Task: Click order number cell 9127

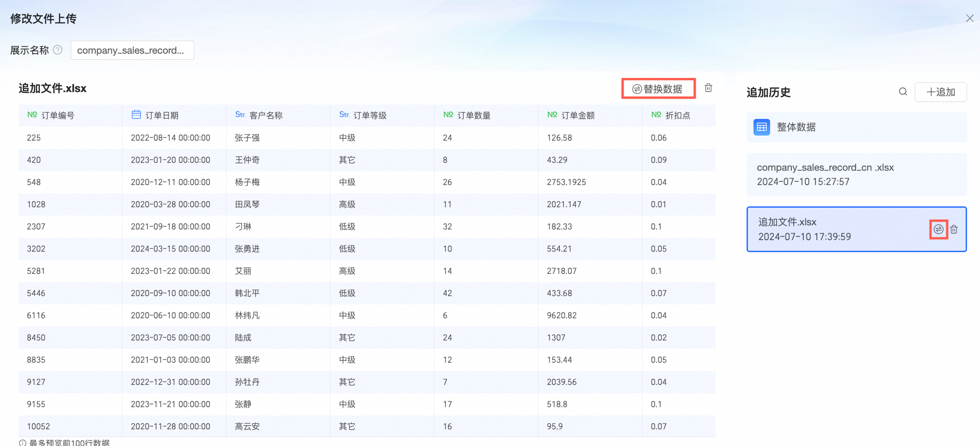Action: [36, 382]
